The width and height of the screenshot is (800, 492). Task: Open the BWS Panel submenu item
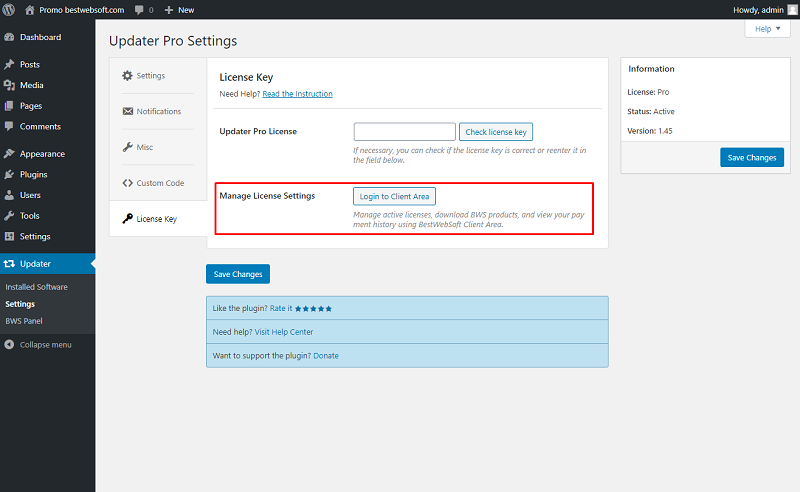click(x=23, y=321)
